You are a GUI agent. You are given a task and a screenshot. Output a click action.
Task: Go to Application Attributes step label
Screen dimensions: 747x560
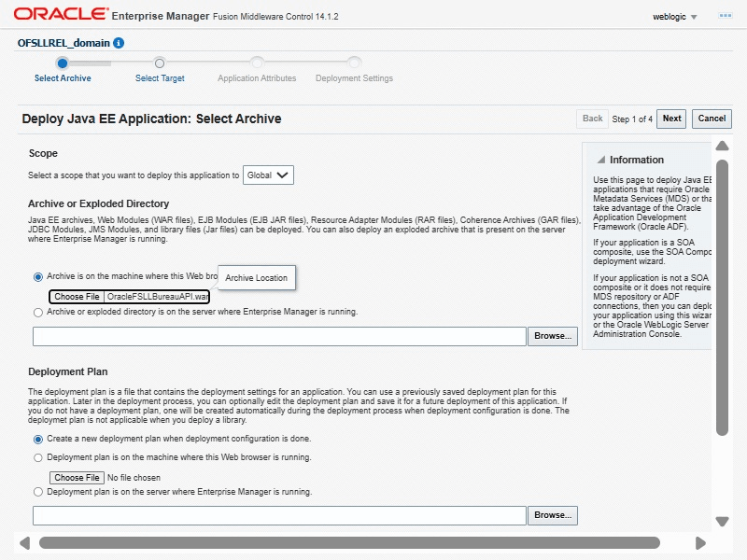257,78
